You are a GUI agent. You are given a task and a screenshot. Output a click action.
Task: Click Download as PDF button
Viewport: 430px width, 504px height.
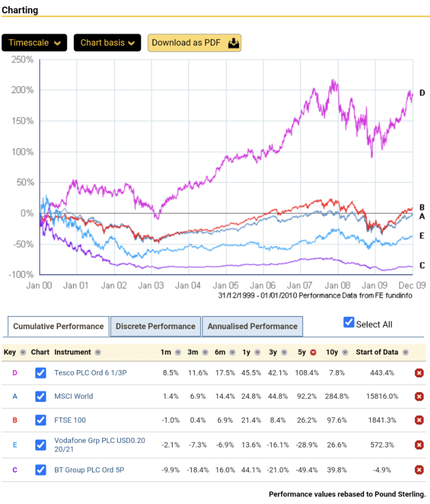click(194, 43)
